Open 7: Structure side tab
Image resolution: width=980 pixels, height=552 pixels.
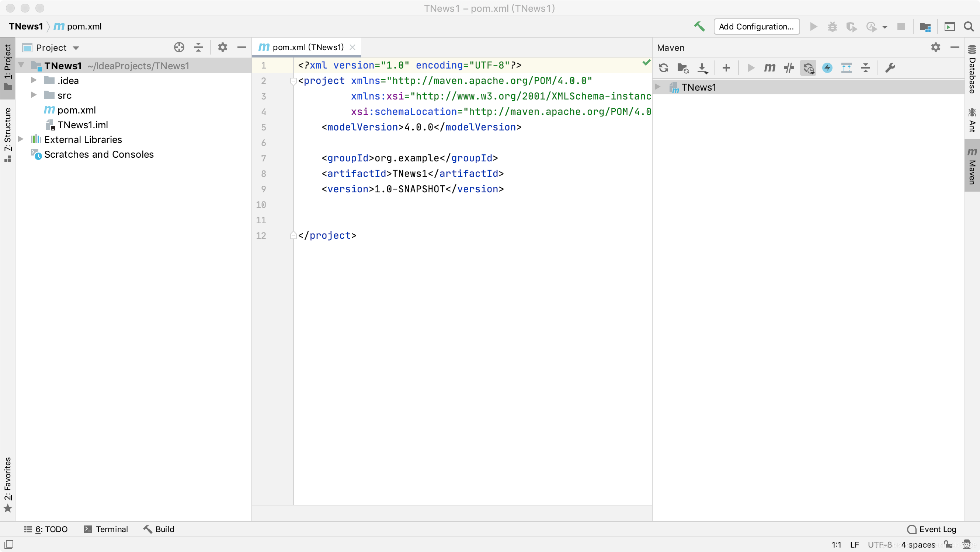click(8, 135)
